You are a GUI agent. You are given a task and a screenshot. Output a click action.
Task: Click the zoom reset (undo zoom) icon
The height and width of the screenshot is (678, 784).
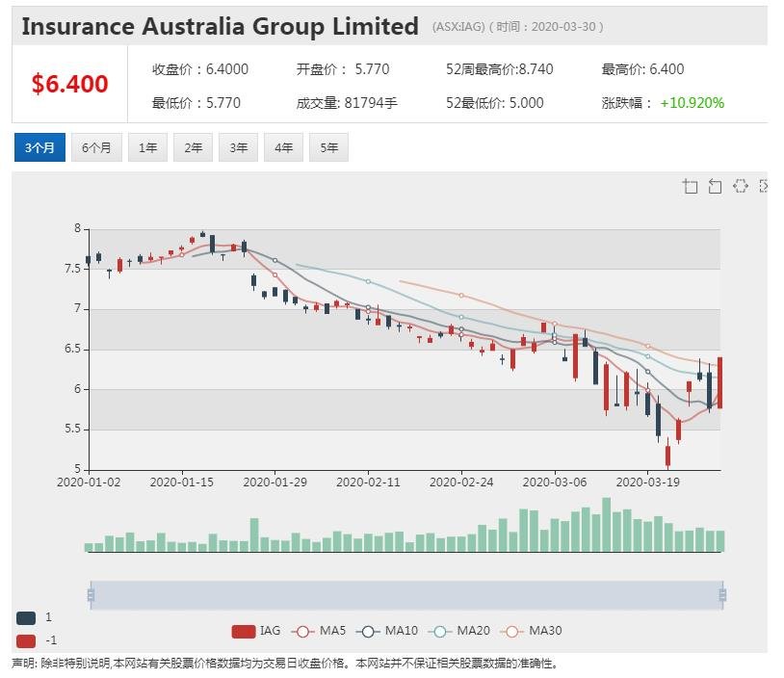[x=716, y=187]
